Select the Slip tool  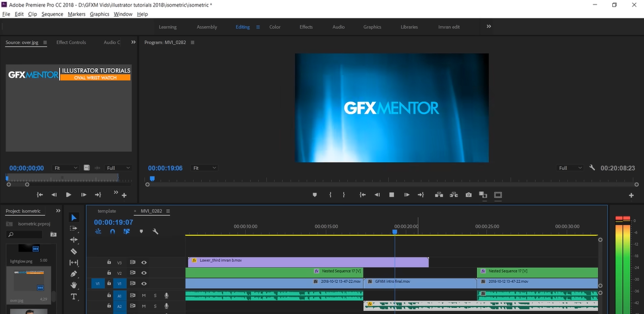[x=74, y=263]
